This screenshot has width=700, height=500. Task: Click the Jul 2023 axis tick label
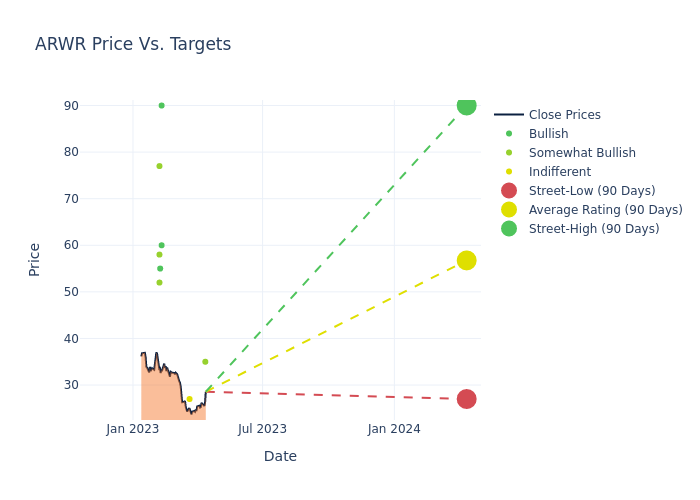262,429
